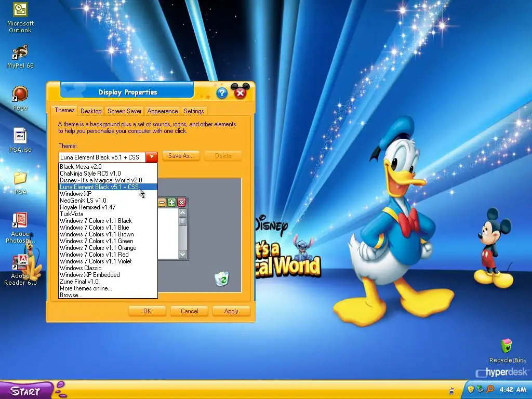Click the Help question mark button
The width and height of the screenshot is (532, 399).
pyautogui.click(x=222, y=93)
